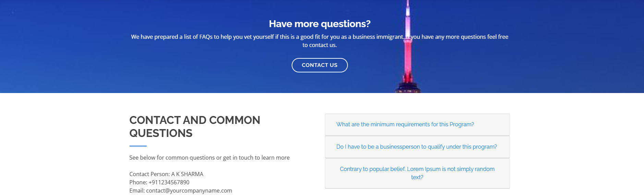Image resolution: width=644 pixels, height=196 pixels.
Task: Click the 'Contact Person:' label
Action: point(149,174)
